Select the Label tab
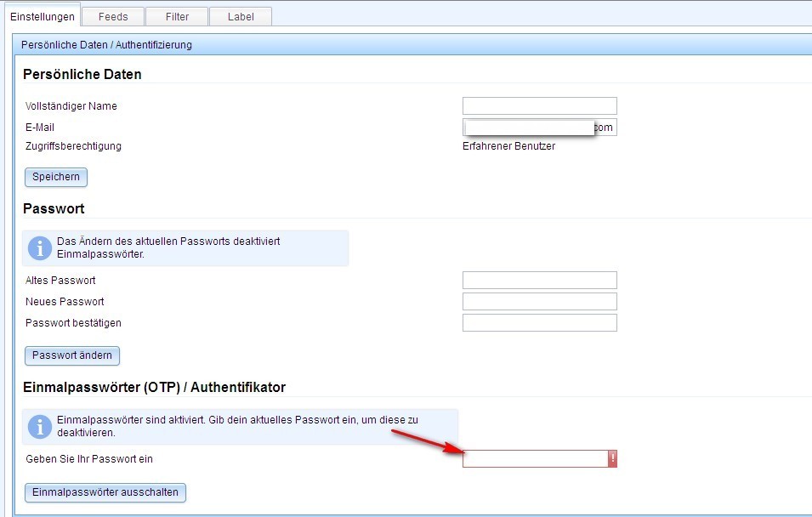Viewport: 812px width, 517px height. pos(241,16)
